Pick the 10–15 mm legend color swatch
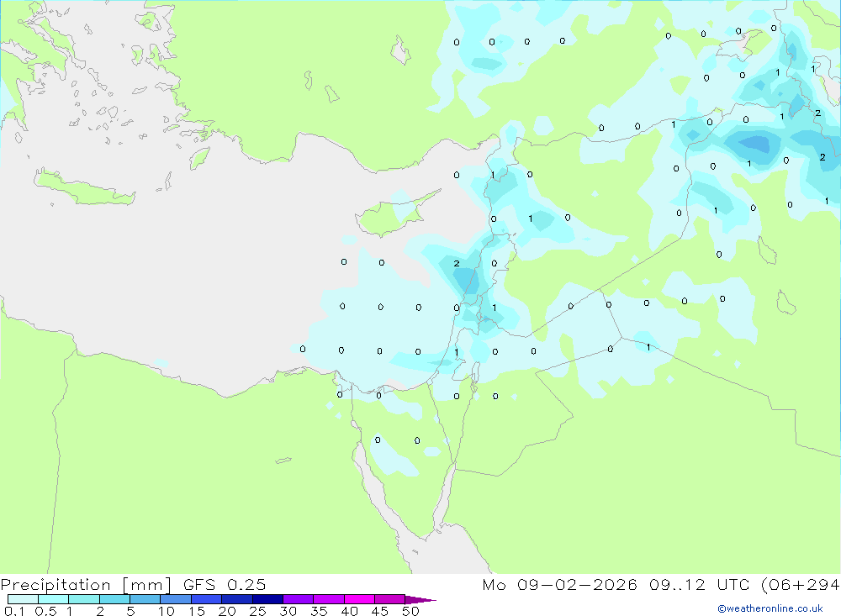The width and height of the screenshot is (841, 616). (x=176, y=599)
